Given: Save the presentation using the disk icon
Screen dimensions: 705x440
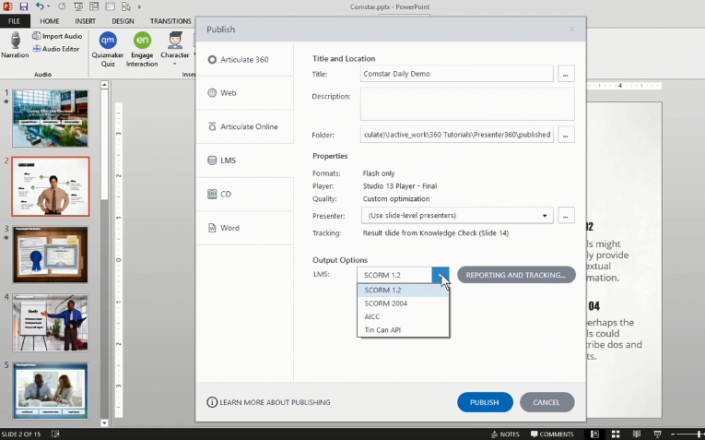Looking at the screenshot, I should [x=23, y=6].
